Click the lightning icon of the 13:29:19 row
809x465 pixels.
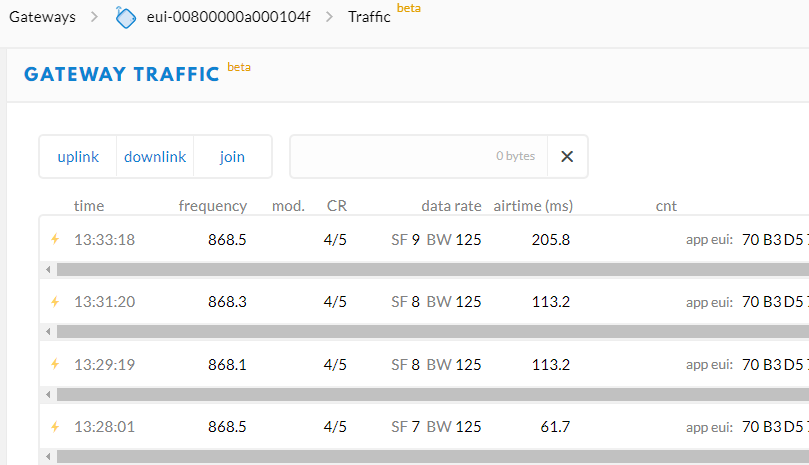(56, 364)
